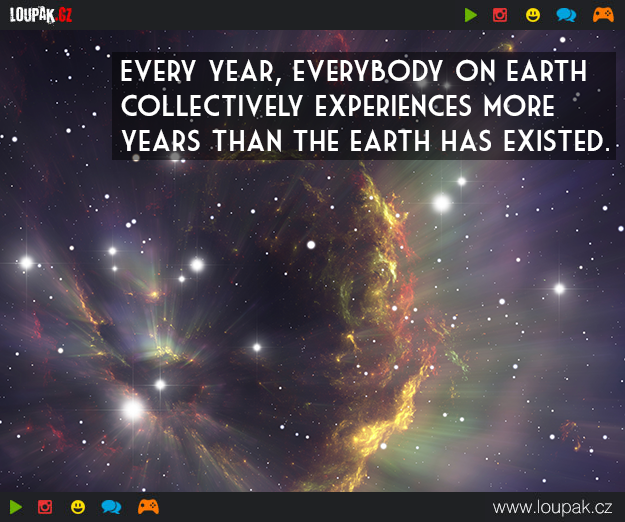Click the orange gamepad icon in top bar

point(602,15)
